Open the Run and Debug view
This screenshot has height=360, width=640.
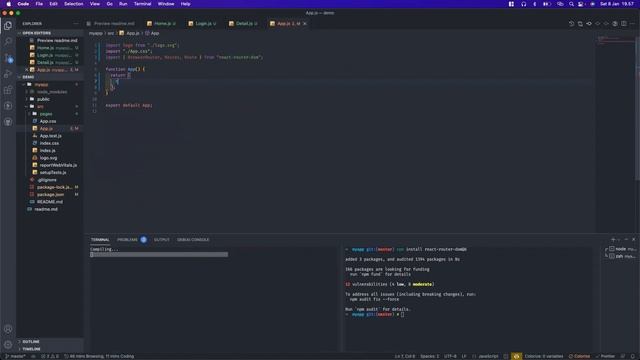pos(8,74)
